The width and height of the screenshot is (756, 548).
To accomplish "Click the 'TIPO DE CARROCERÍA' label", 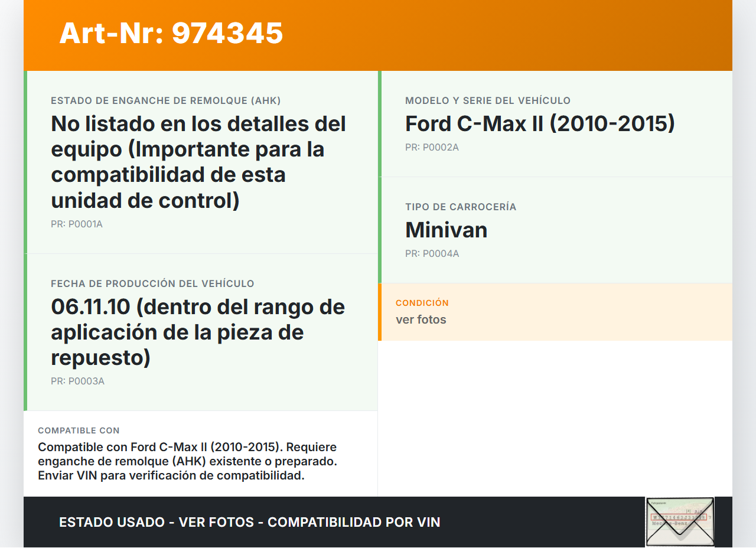I will point(461,207).
